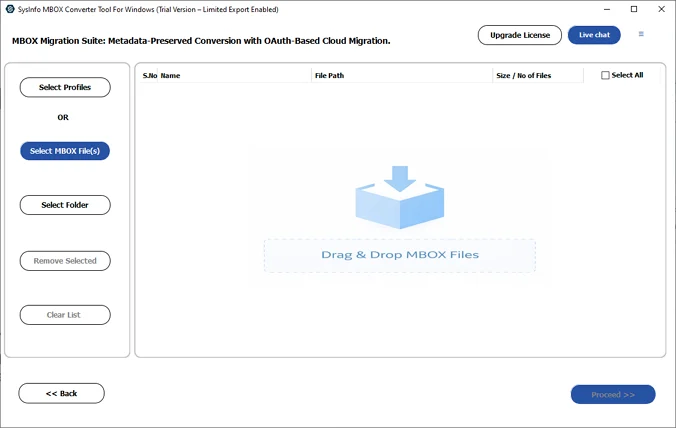Click the Select Profiles button
Image resolution: width=676 pixels, height=428 pixels.
click(x=65, y=87)
